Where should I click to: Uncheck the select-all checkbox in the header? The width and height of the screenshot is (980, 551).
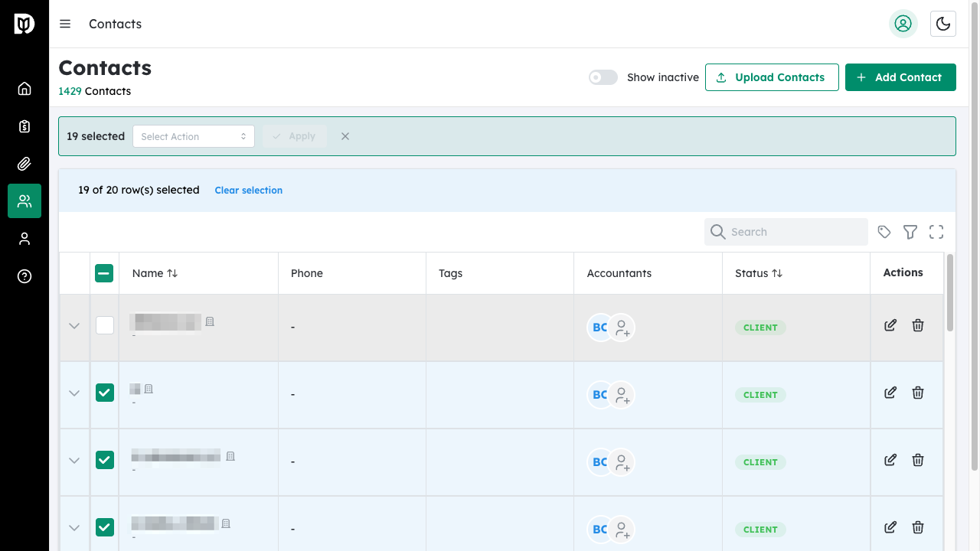pyautogui.click(x=104, y=272)
